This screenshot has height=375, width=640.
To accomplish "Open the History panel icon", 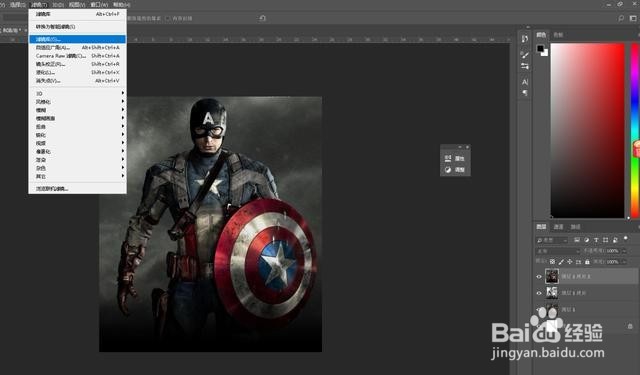I will click(x=524, y=39).
